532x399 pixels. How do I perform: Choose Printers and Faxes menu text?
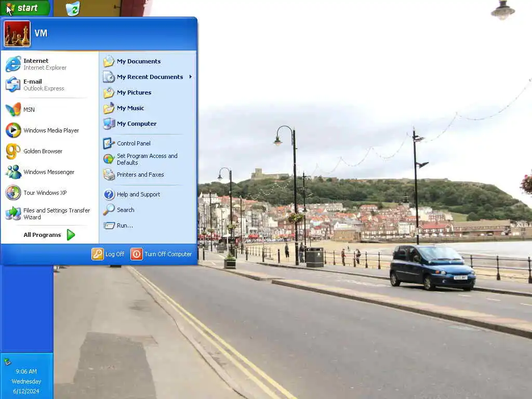pos(140,175)
